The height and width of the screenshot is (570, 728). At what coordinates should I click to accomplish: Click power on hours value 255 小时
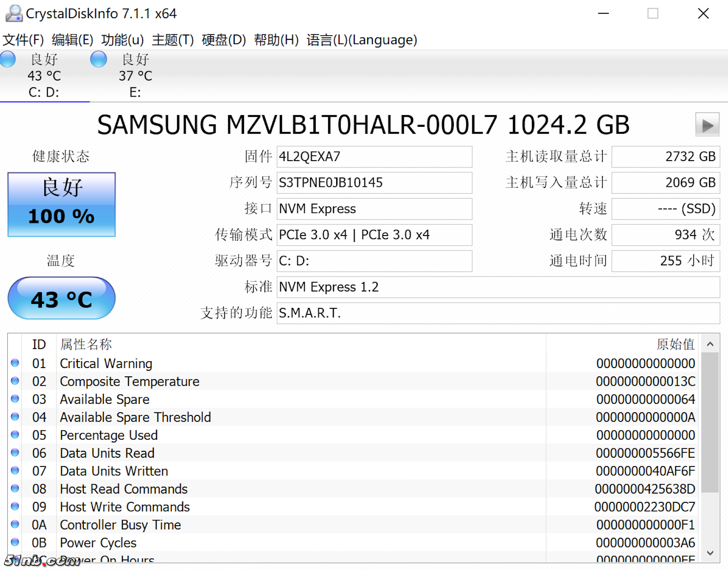pos(666,261)
